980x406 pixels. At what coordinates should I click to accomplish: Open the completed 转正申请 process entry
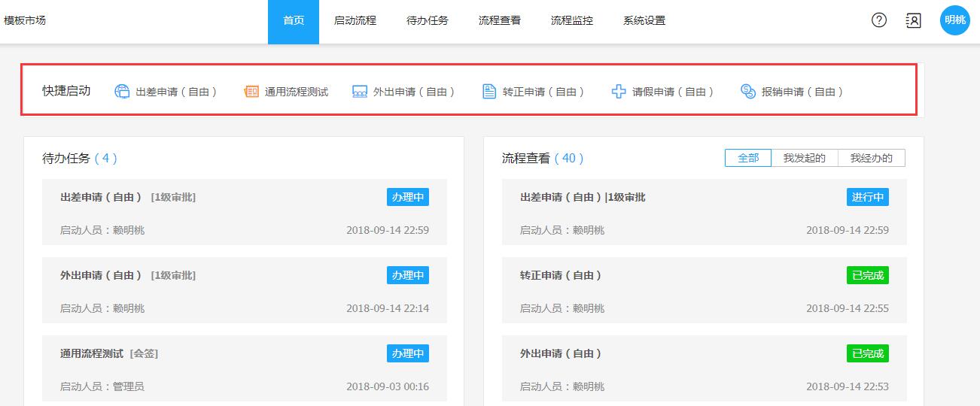tap(561, 275)
